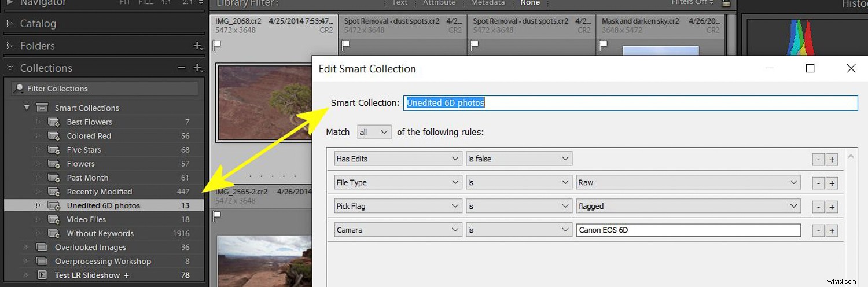The height and width of the screenshot is (287, 868).
Task: Open the flagged value dropdown
Action: [689, 206]
